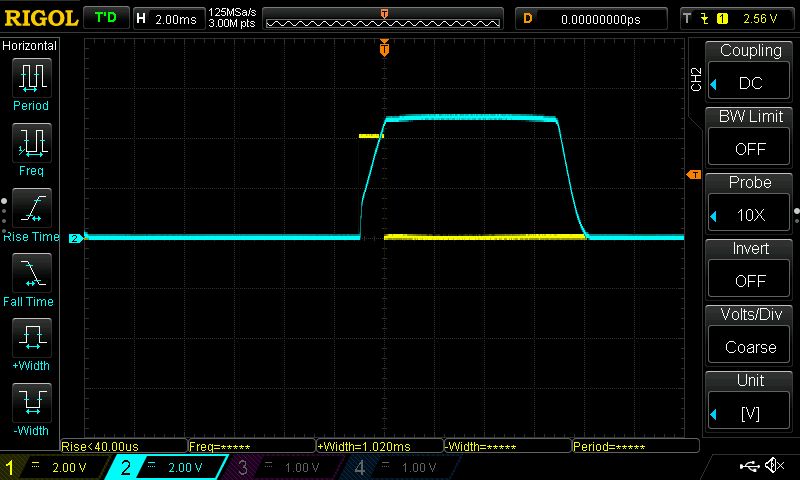Select the -Width measurement icon
Screen dimensions: 800x480
[32, 402]
